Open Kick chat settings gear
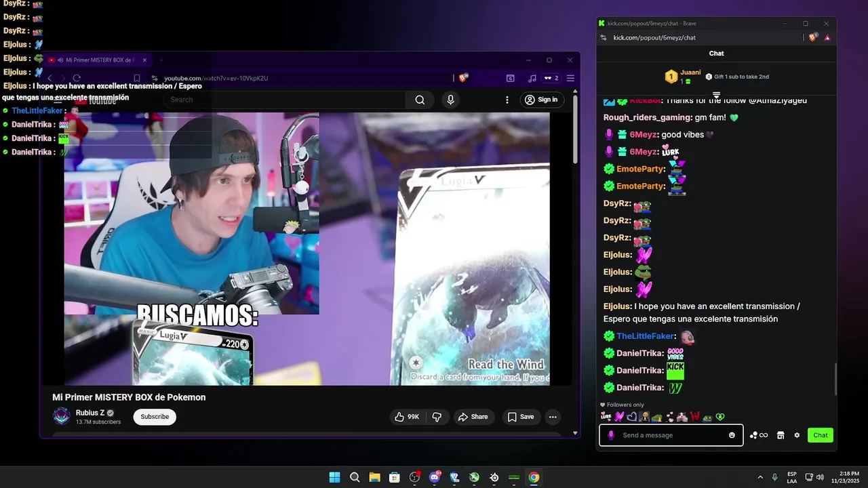 pos(797,435)
